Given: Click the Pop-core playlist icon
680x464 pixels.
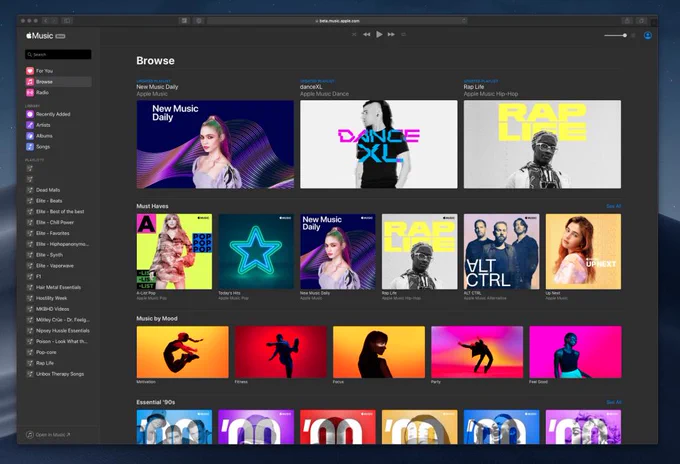Looking at the screenshot, I should 30,353.
